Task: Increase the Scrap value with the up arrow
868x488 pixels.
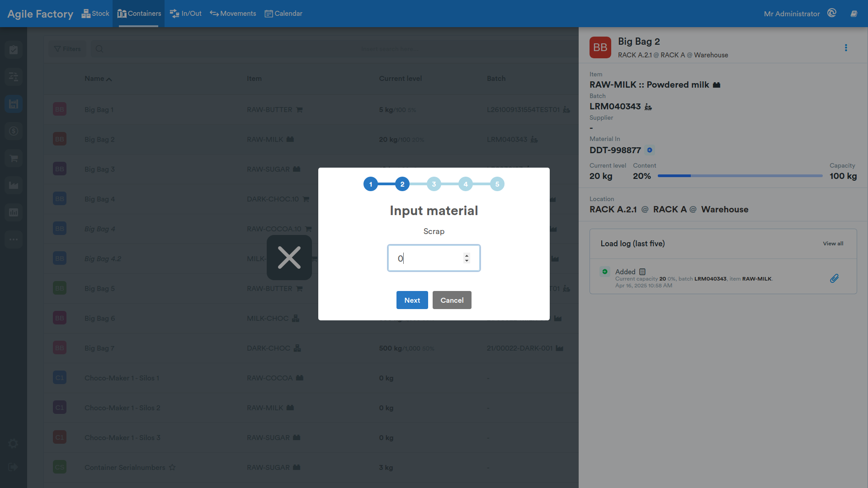Action: pos(467,255)
